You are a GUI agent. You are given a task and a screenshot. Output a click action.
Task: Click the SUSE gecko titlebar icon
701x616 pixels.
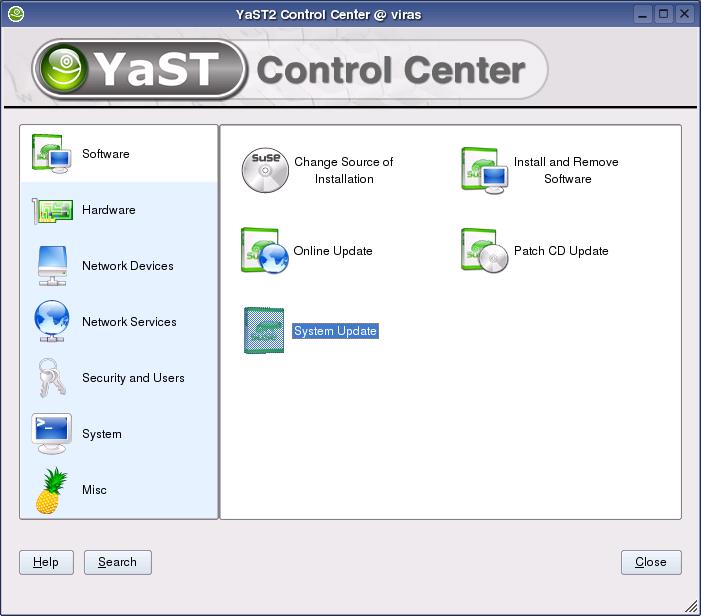tap(16, 14)
